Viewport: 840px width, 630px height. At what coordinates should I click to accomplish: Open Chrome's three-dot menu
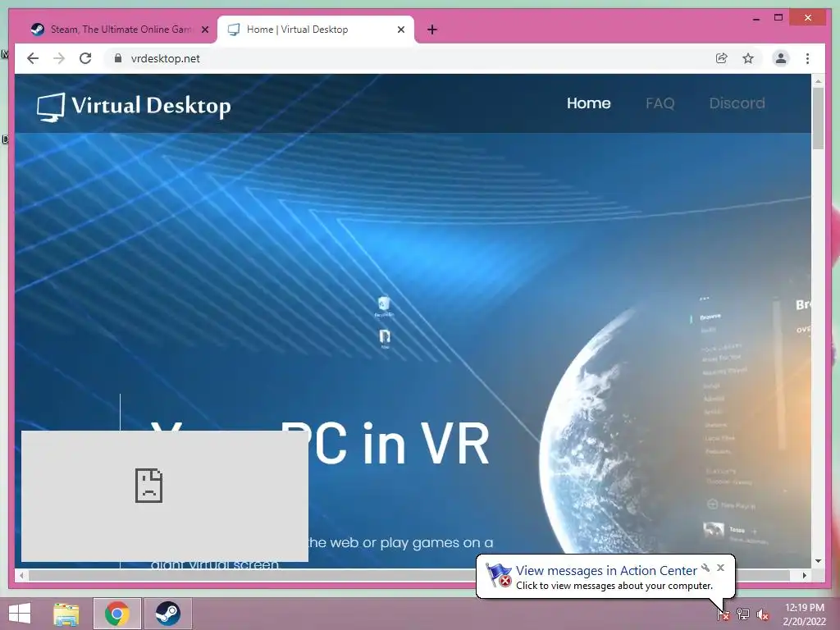coord(807,58)
